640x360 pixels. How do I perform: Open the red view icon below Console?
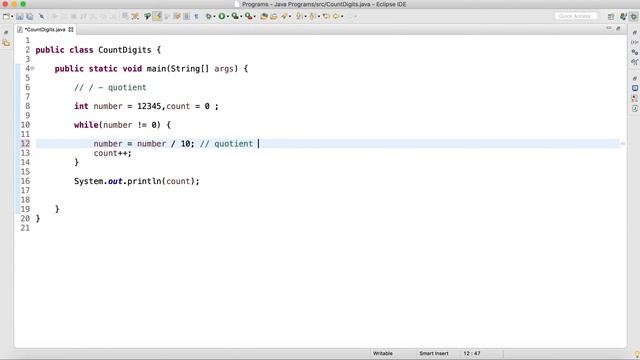[x=635, y=98]
